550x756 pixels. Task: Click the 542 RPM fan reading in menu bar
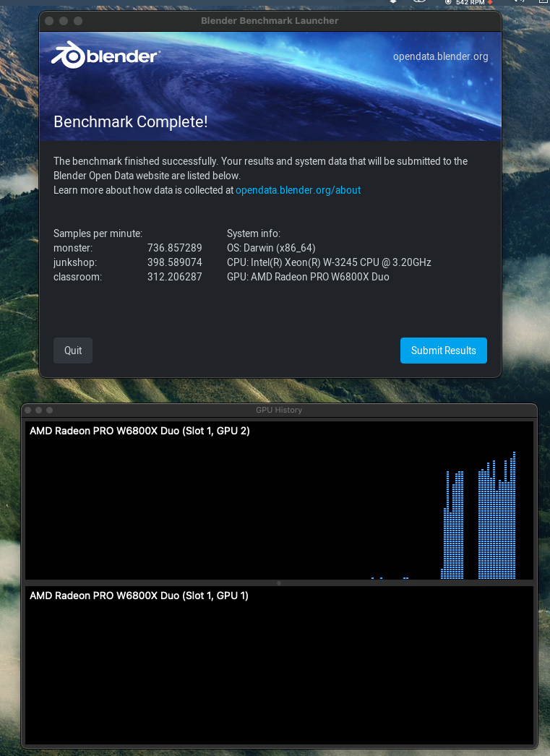point(470,2)
